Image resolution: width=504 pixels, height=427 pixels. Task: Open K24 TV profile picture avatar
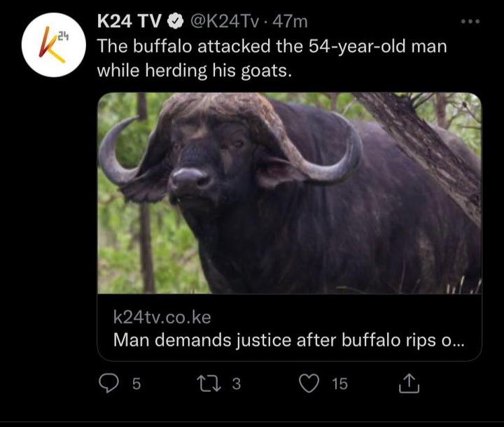pyautogui.click(x=54, y=45)
